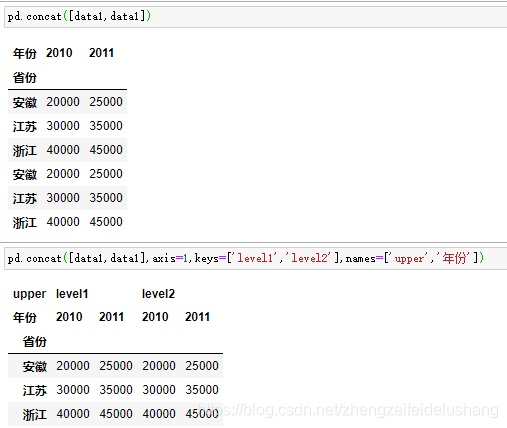The height and width of the screenshot is (428, 507).
Task: Select the 2011 column header in top table
Action: point(101,53)
